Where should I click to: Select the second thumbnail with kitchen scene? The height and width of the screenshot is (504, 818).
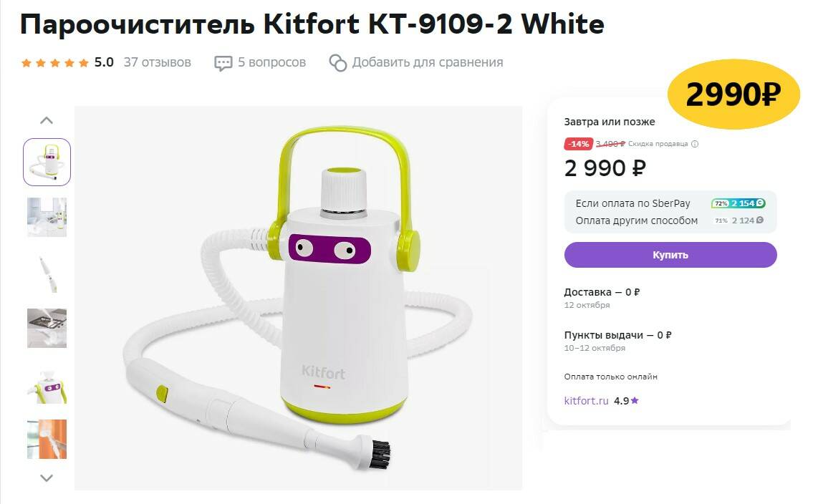coord(47,218)
